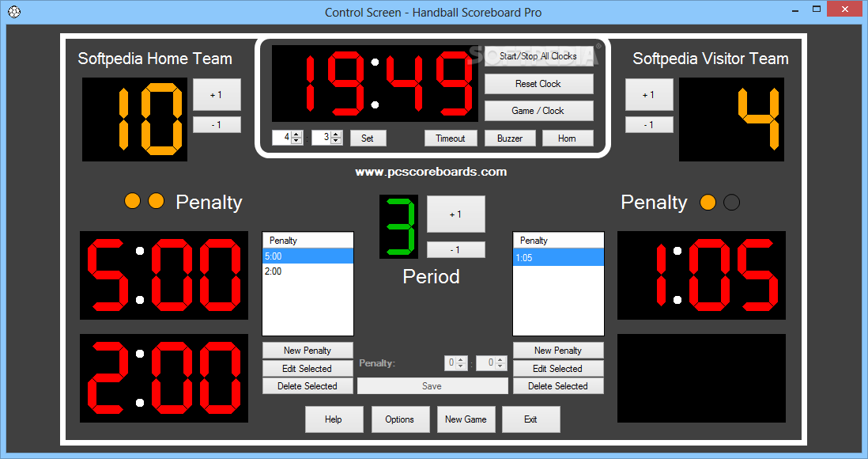Click the New Game button
Screen dimensions: 868x459
[466, 419]
